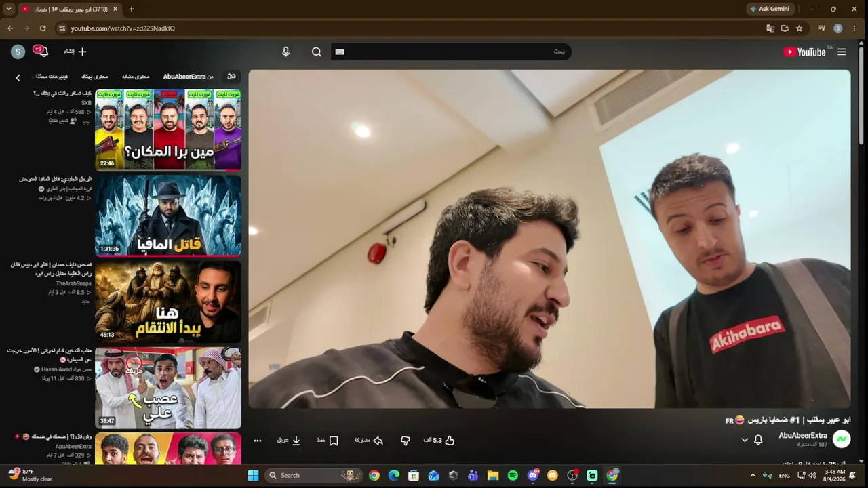The image size is (868, 488).
Task: Open Microsoft Teams from the taskbar
Action: pyautogui.click(x=473, y=475)
